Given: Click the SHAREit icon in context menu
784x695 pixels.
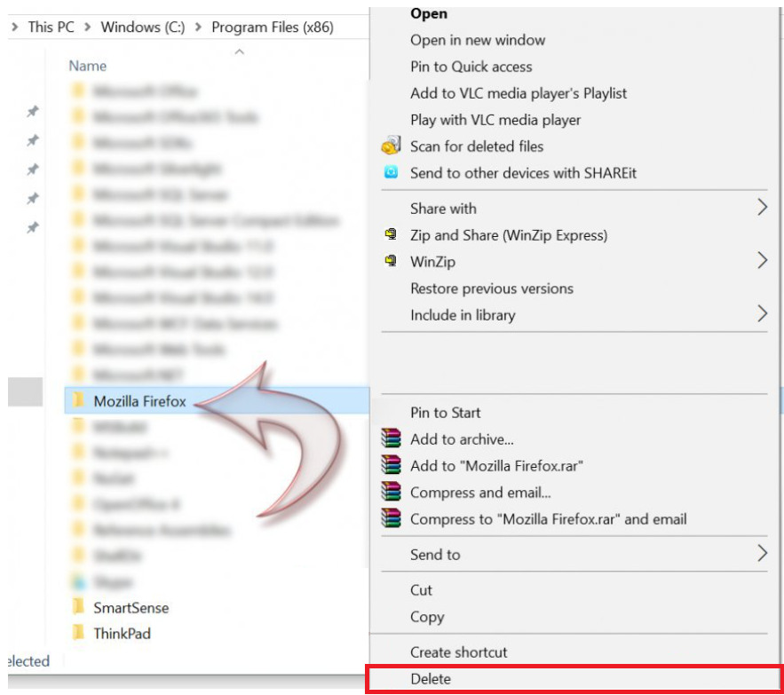Looking at the screenshot, I should point(391,172).
